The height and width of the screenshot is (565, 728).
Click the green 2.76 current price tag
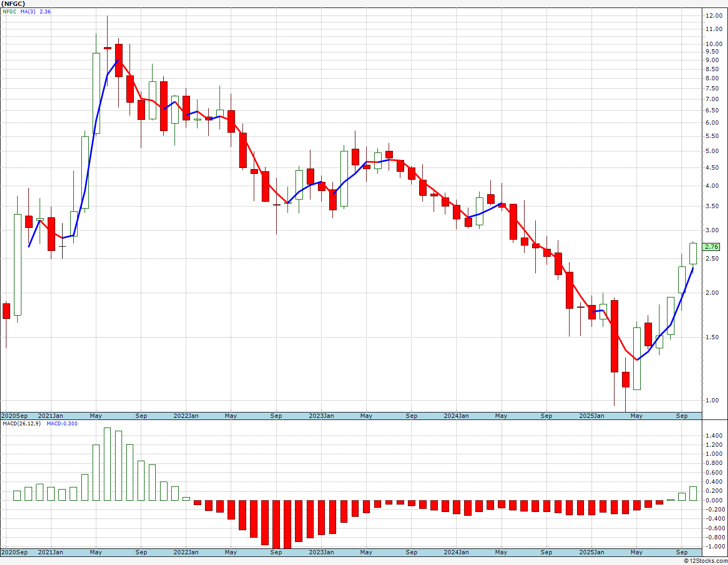pos(712,247)
